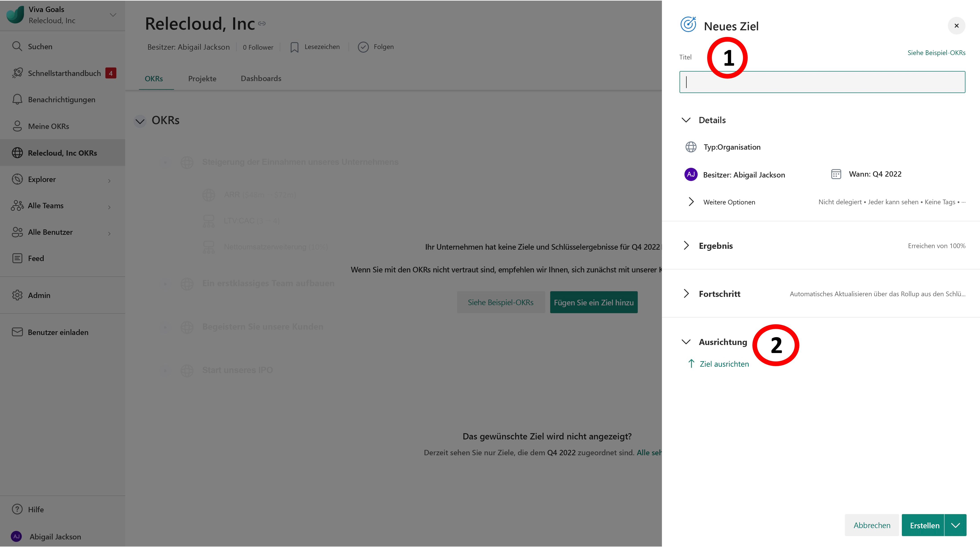Viewport: 980px width, 547px height.
Task: Click the Feed icon in navigation
Action: [18, 258]
